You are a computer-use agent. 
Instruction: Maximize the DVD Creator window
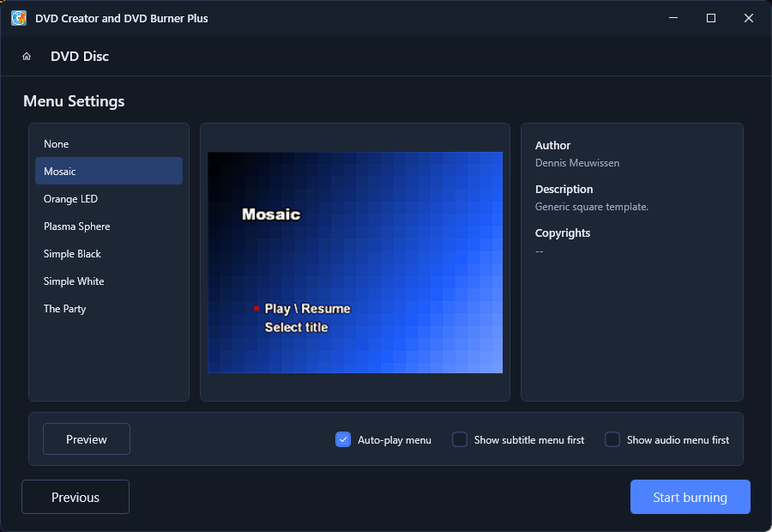point(711,18)
